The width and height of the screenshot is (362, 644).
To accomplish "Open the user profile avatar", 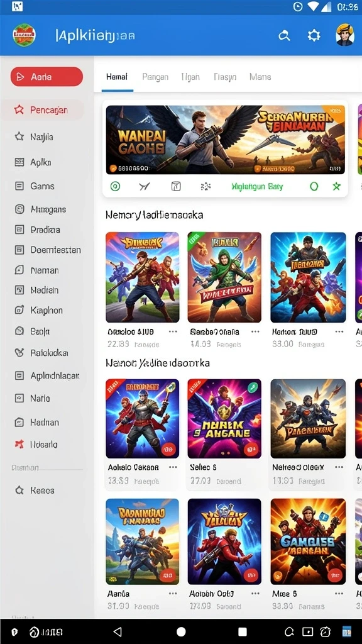I will (345, 35).
